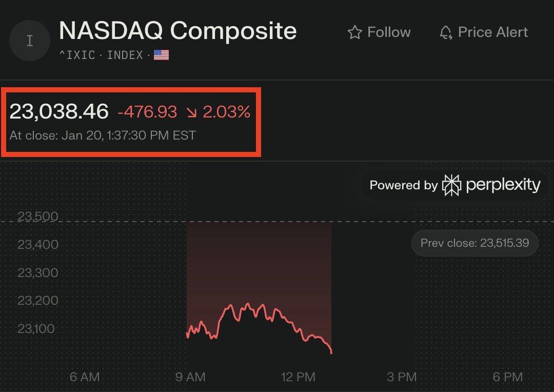Screen dimensions: 554x392
Task: Click the bell icon for Price Alert
Action: tap(446, 32)
